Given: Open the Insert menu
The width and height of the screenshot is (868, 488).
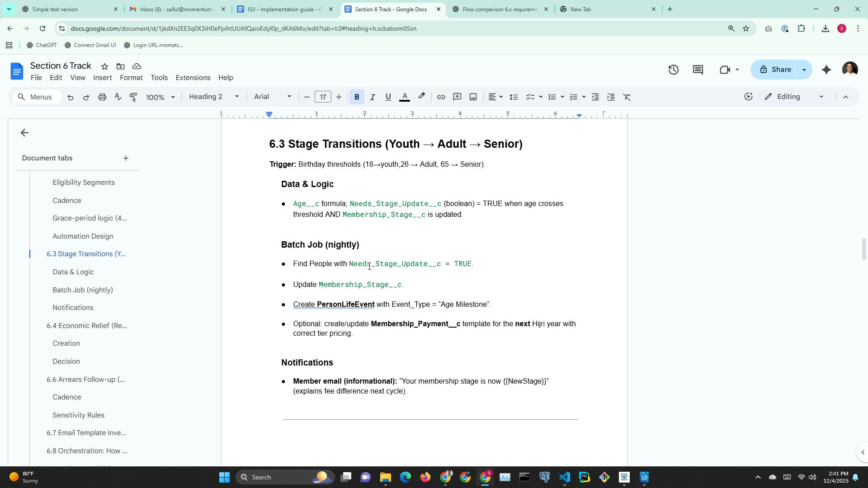Looking at the screenshot, I should click(x=103, y=78).
